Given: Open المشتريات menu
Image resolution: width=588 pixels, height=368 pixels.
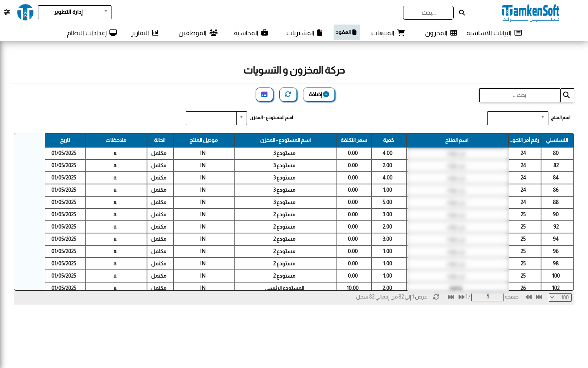Looking at the screenshot, I should point(305,33).
